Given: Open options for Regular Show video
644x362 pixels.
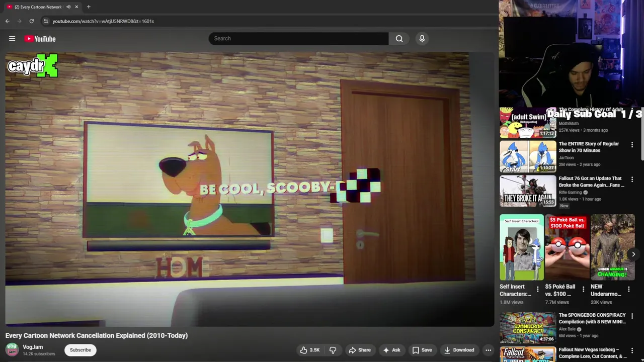Looking at the screenshot, I should tap(632, 145).
